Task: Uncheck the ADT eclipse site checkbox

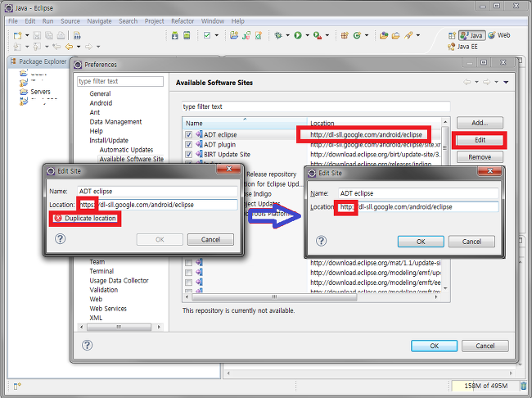Action: coord(188,135)
